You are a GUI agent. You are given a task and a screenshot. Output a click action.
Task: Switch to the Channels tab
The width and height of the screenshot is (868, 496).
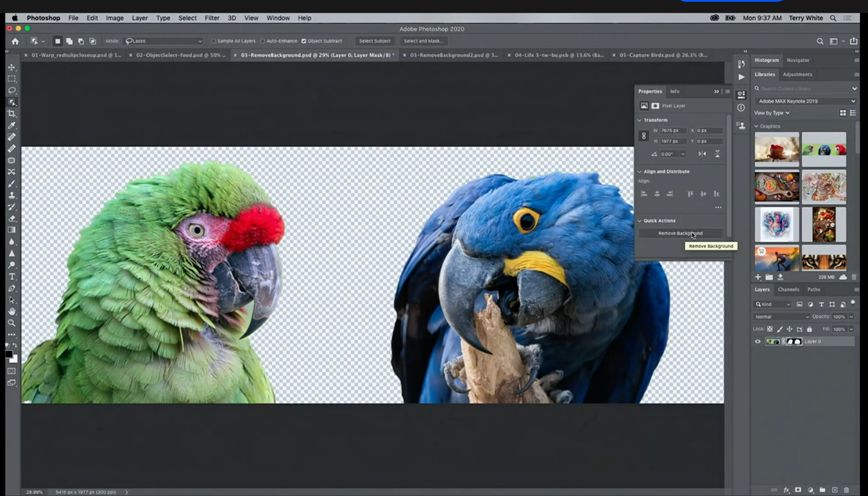[788, 290]
